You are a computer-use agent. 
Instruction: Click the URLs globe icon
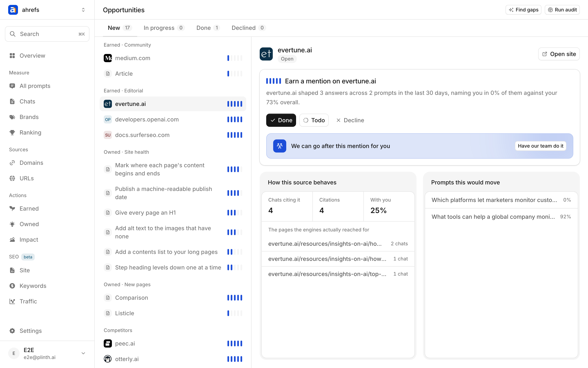point(12,178)
